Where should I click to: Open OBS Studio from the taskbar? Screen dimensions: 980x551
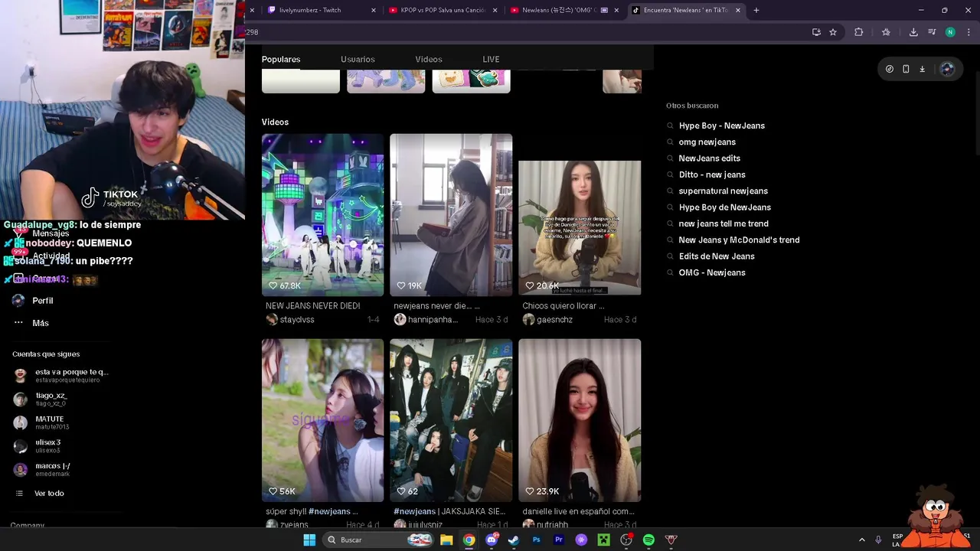tap(626, 540)
